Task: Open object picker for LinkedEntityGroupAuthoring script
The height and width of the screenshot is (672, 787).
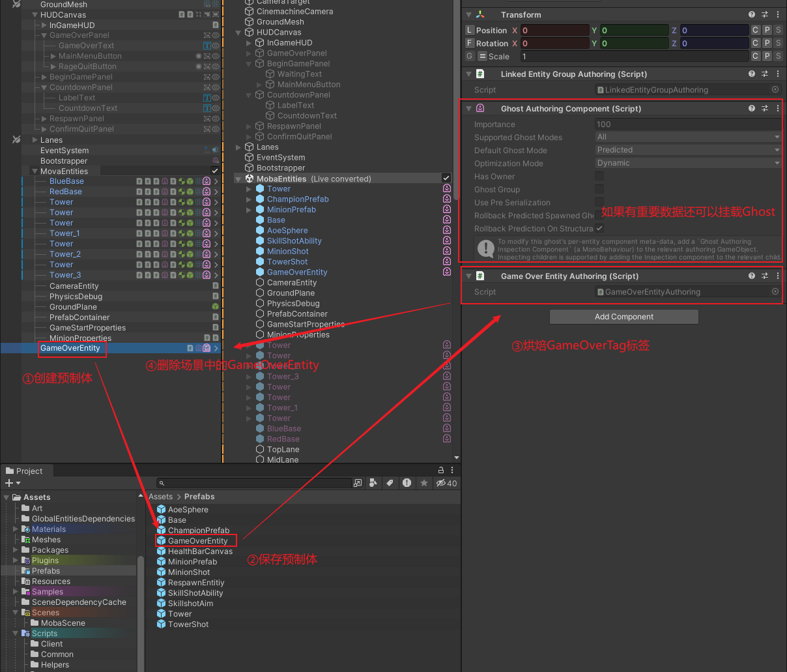Action: 775,90
